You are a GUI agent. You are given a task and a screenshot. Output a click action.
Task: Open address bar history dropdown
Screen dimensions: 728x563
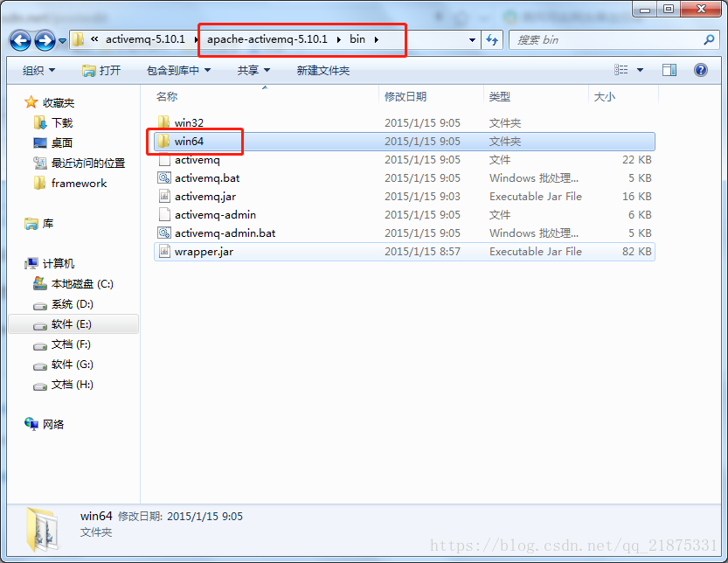[472, 40]
